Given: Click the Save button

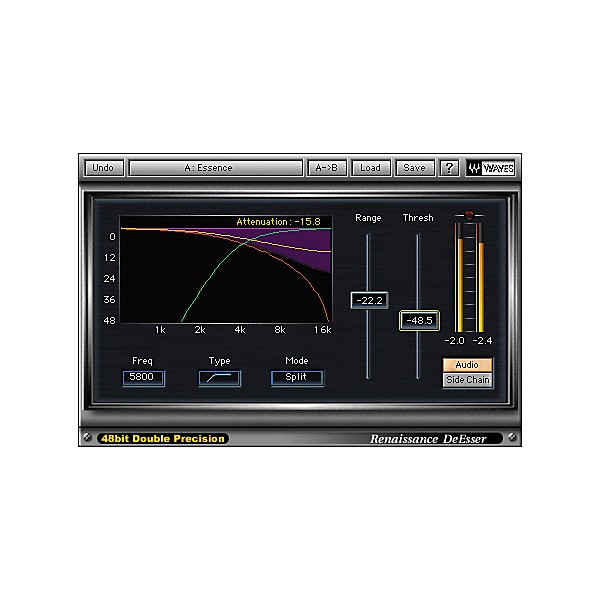Looking at the screenshot, I should [x=415, y=168].
